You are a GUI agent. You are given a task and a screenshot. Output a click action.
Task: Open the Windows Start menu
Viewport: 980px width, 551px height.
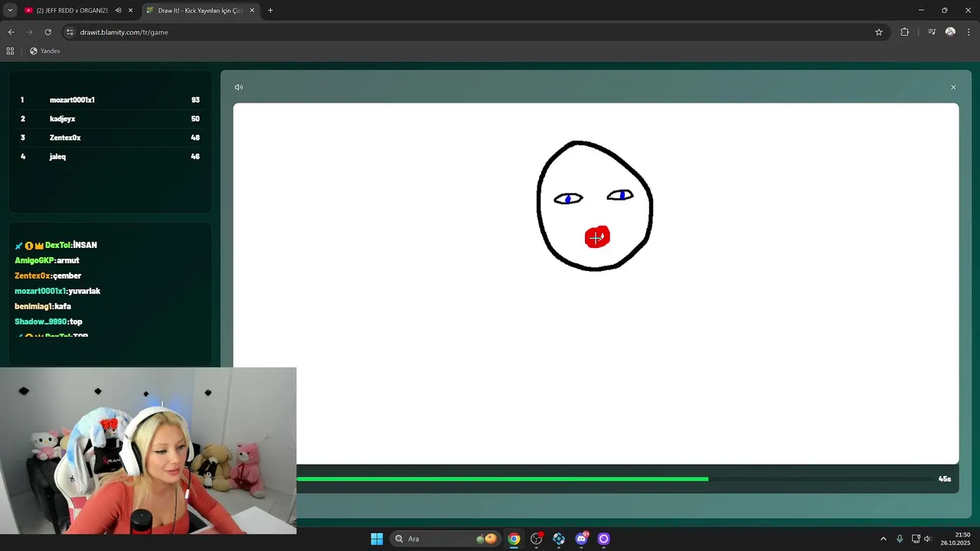click(377, 539)
